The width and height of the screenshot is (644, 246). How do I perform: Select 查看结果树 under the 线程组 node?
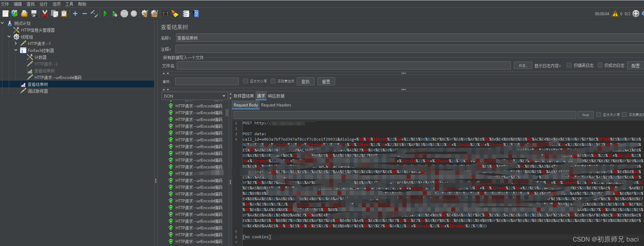pos(38,84)
